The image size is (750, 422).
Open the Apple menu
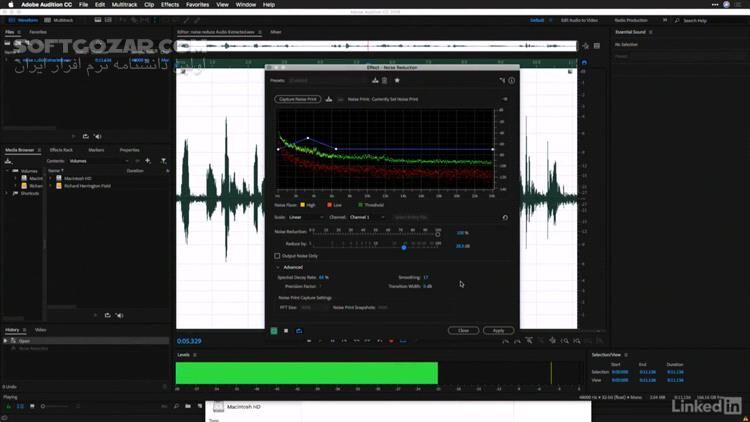pos(11,4)
